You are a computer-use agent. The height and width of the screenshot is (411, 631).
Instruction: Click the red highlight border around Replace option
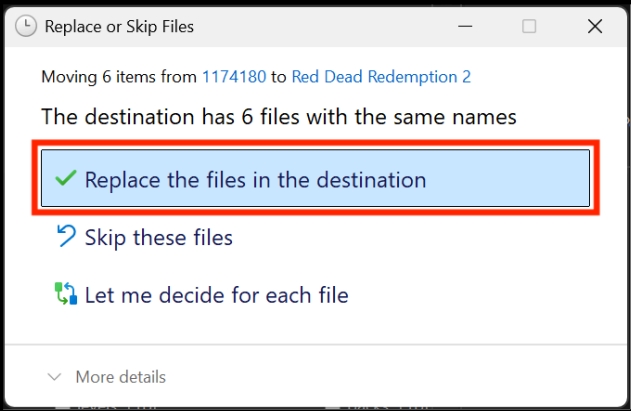pyautogui.click(x=316, y=143)
